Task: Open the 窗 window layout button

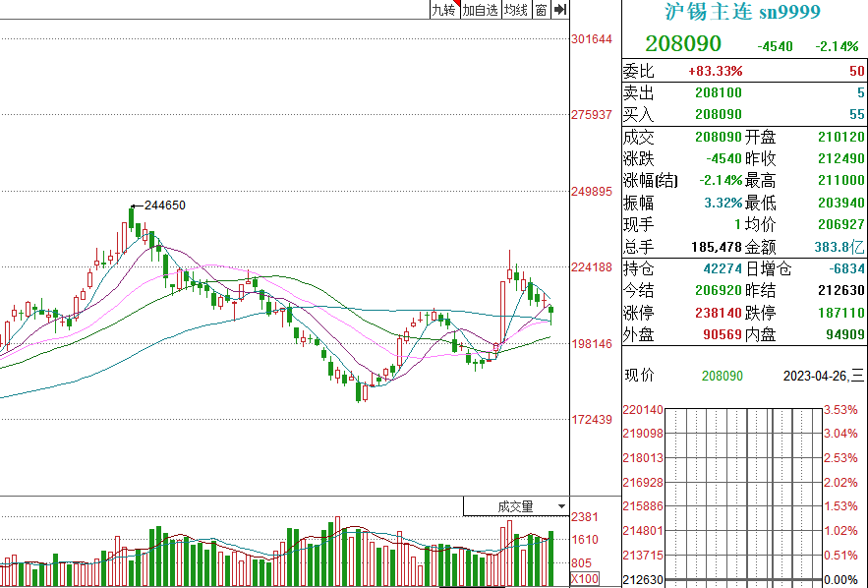Action: coord(541,10)
